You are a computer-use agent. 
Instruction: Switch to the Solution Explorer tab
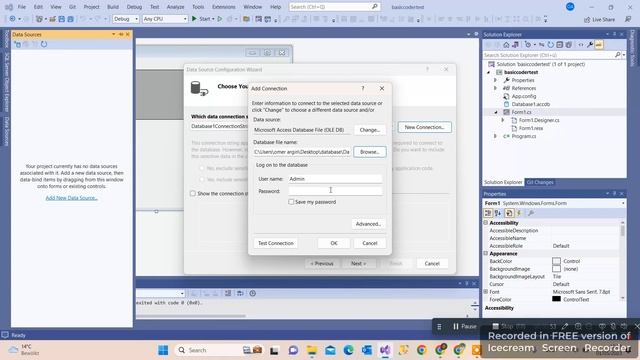point(503,182)
